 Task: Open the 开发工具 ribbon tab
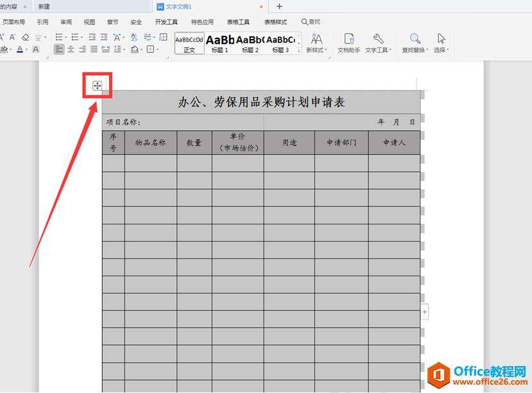pyautogui.click(x=166, y=22)
